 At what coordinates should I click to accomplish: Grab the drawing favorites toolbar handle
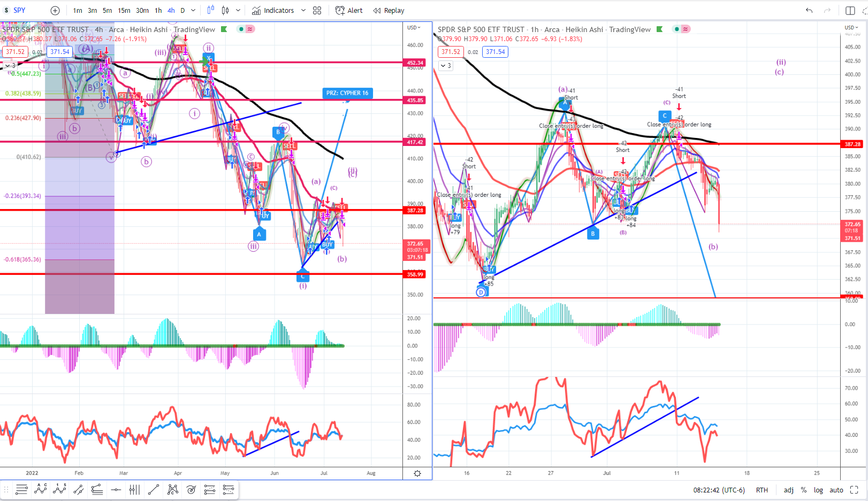[6, 490]
